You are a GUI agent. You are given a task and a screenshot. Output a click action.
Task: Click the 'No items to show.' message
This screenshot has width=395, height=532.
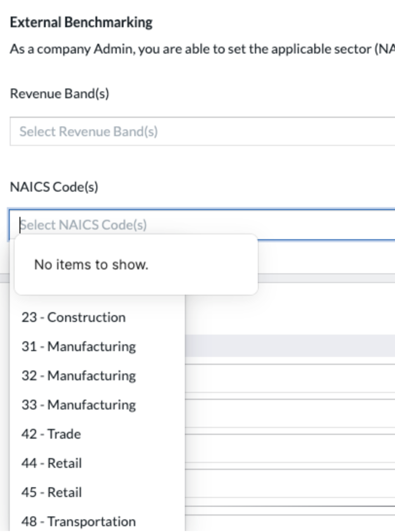click(91, 265)
